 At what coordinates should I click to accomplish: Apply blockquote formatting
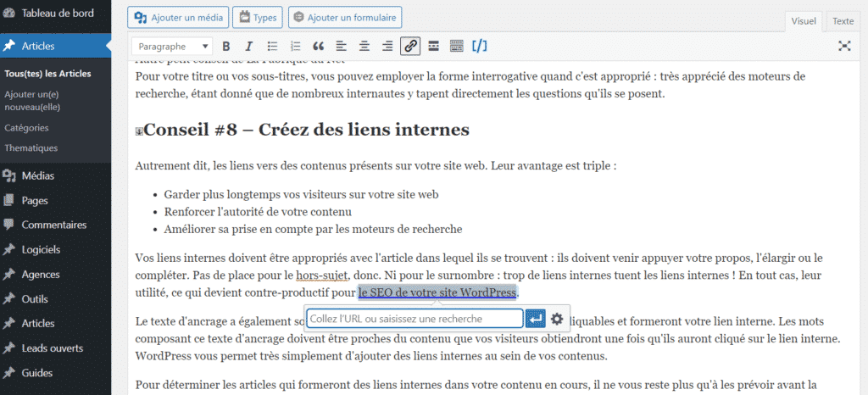[319, 46]
